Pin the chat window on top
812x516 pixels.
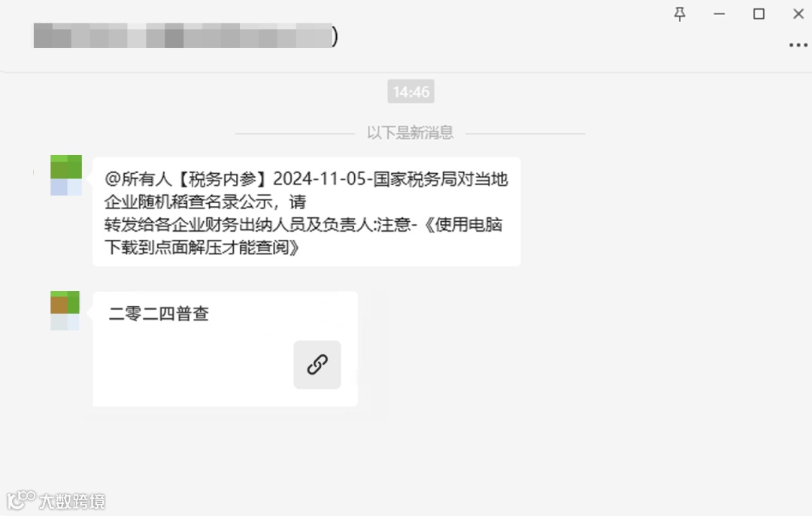[680, 14]
